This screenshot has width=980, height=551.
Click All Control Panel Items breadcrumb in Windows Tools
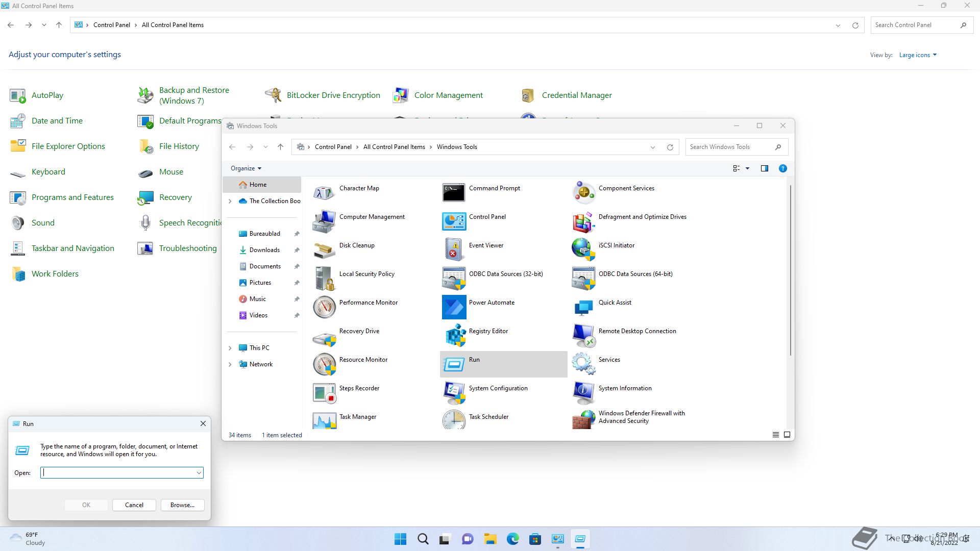[394, 147]
